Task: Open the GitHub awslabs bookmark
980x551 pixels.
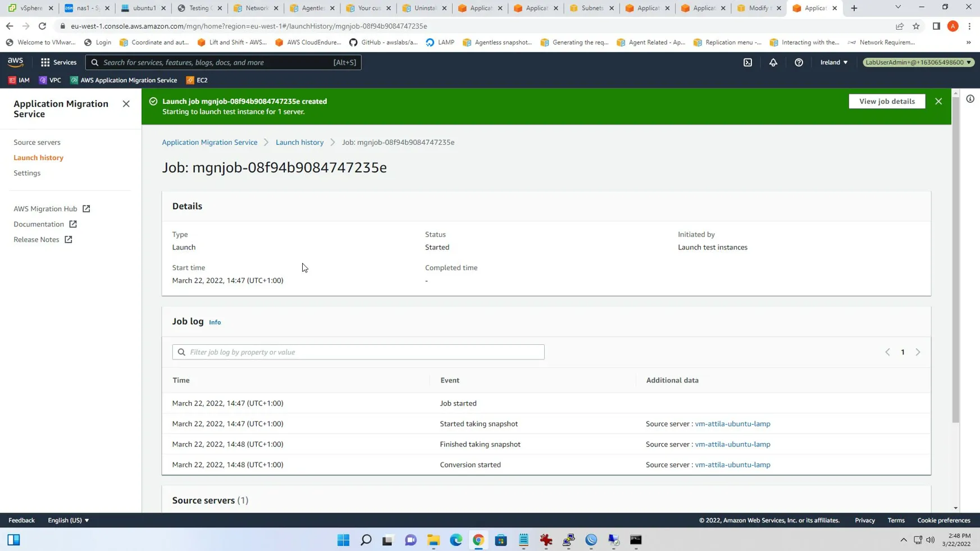Action: click(x=384, y=42)
